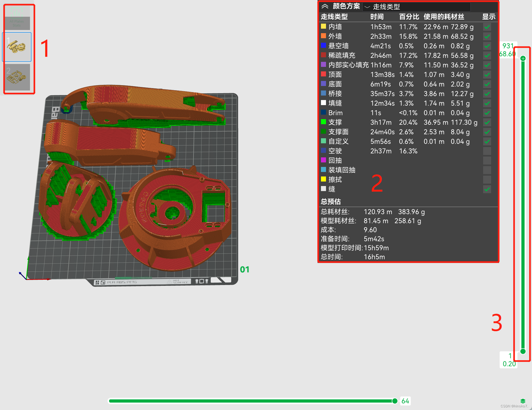This screenshot has height=410, width=532.
Task: Click the dropdown arrow beside 走线类型
Action: pos(367,7)
